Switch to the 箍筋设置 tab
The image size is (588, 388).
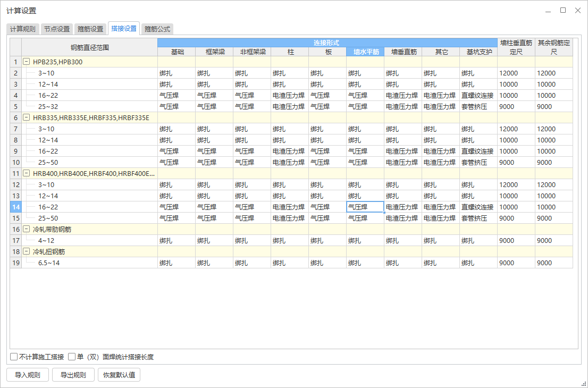(90, 29)
